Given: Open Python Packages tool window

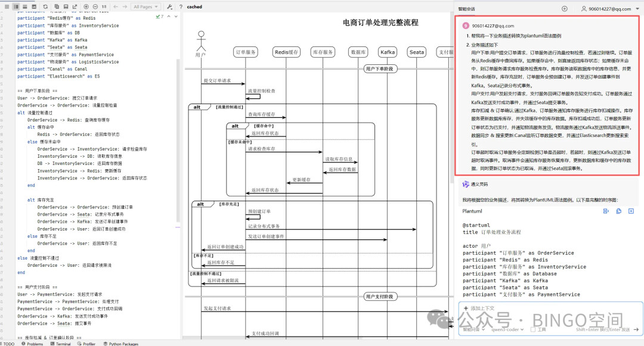Looking at the screenshot, I should coord(120,344).
